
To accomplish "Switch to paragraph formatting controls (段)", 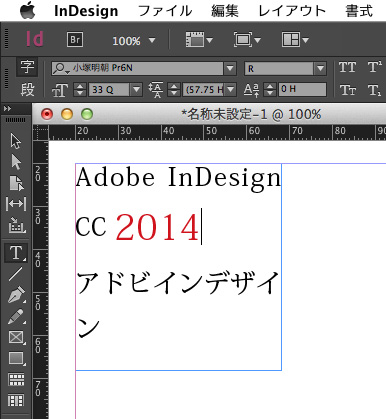I will pyautogui.click(x=27, y=89).
